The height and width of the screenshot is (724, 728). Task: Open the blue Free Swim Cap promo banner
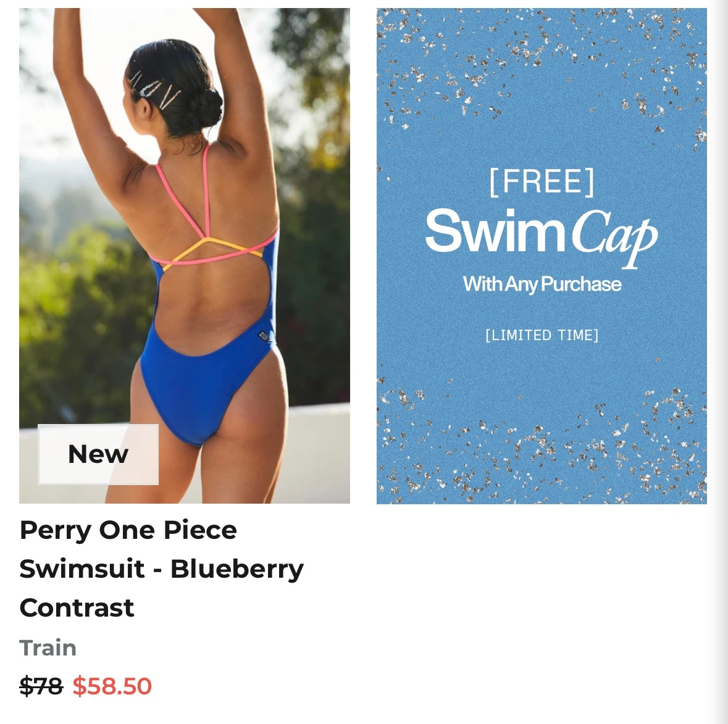[x=542, y=256]
